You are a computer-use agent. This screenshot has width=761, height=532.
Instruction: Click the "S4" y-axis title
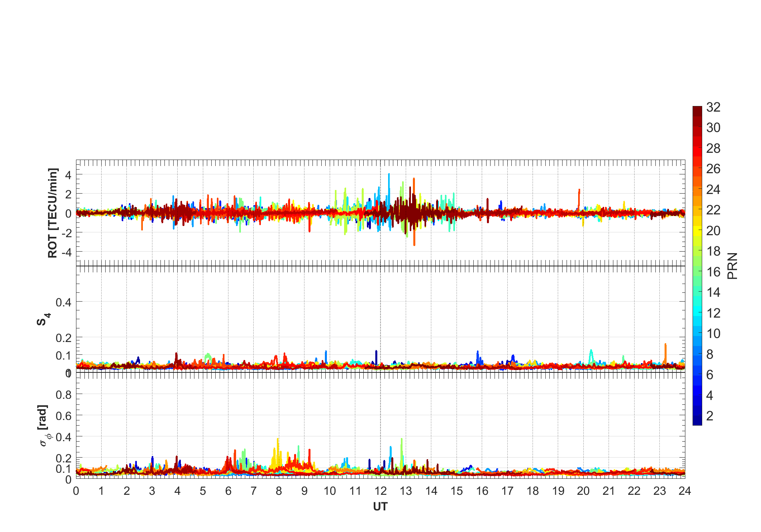click(x=43, y=320)
